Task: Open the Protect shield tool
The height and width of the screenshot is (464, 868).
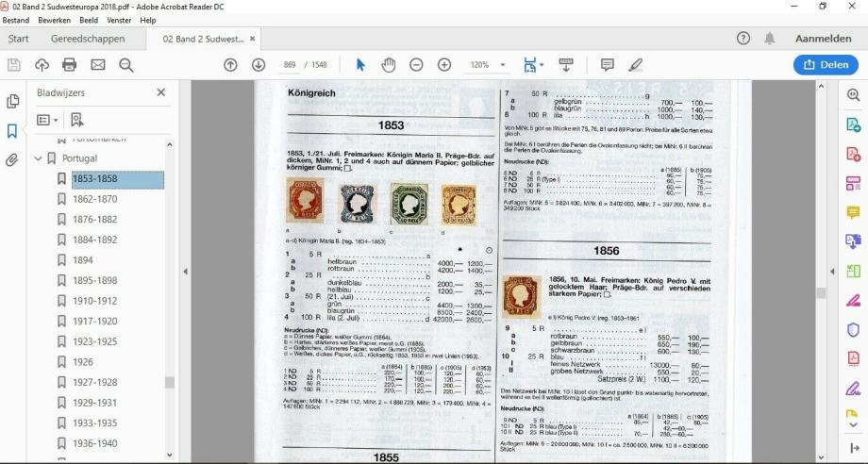Action: coord(853,330)
